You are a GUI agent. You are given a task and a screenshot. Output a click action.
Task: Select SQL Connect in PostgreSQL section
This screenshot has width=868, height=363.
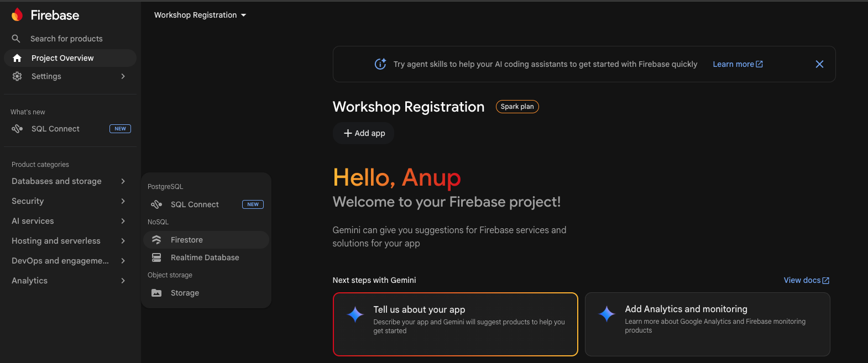click(x=206, y=204)
